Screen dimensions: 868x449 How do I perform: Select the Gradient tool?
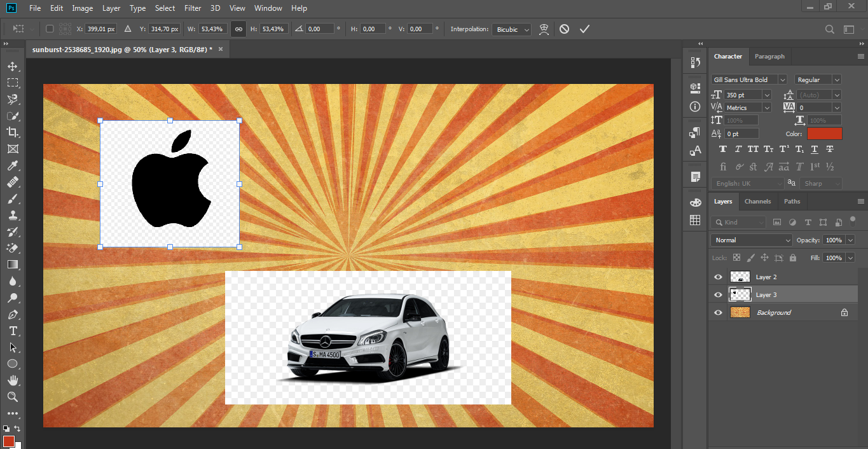(12, 265)
